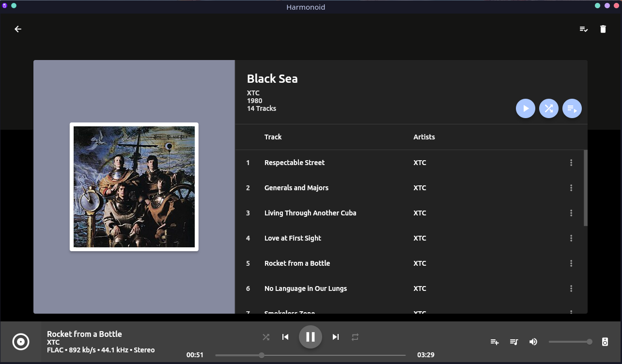
Task: Add current track to a playlist
Action: 495,342
